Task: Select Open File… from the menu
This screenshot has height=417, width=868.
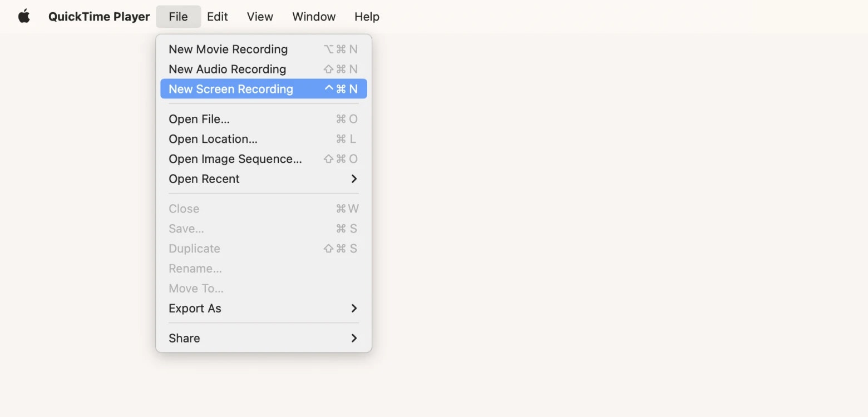Action: tap(264, 119)
